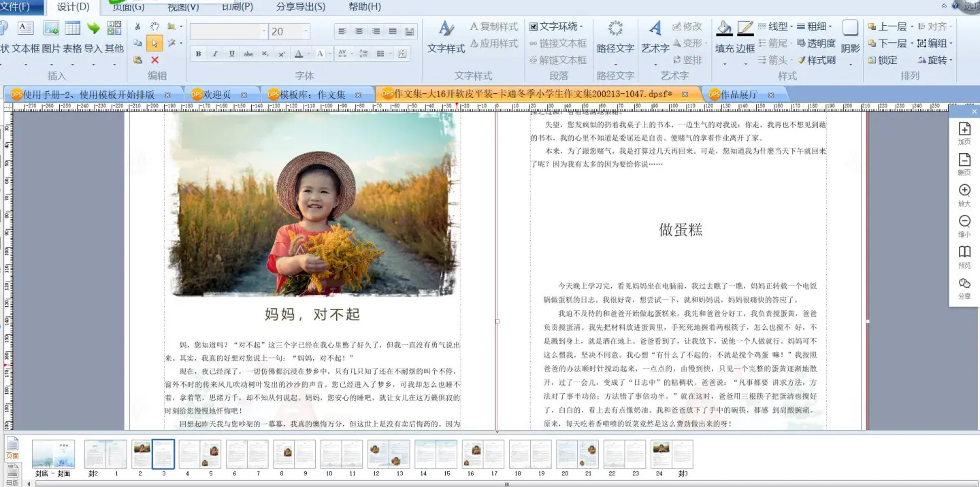Expand the Text Wrap (文字环绕) dropdown

pyautogui.click(x=581, y=27)
